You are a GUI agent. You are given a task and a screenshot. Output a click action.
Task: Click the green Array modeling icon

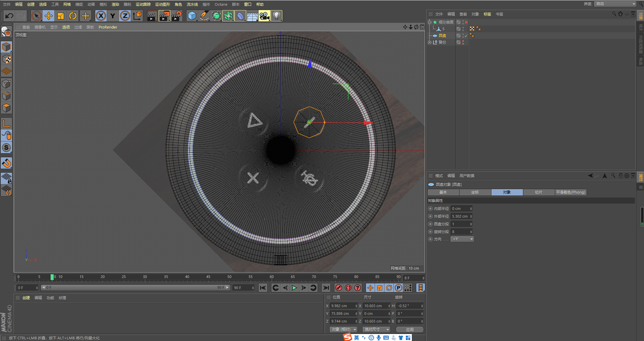point(228,16)
